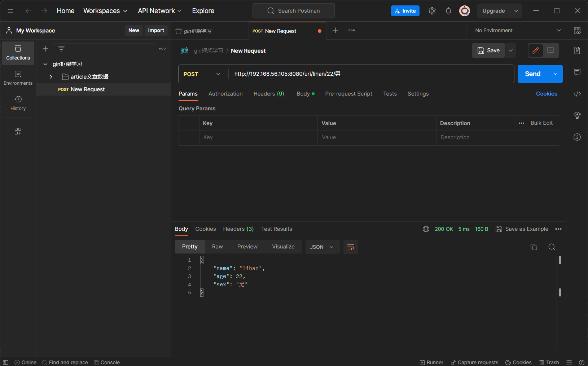Open collections options ellipsis
The image size is (588, 366).
pos(162,49)
